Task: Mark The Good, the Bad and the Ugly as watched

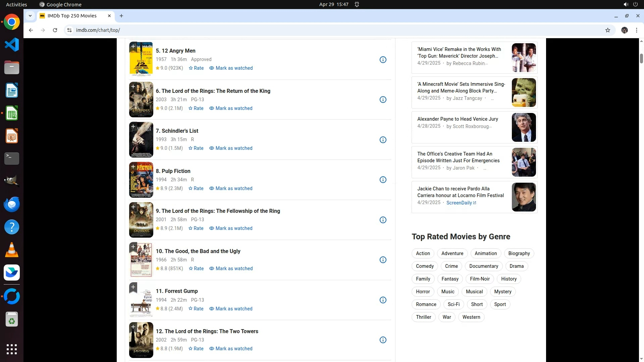Action: tap(231, 268)
